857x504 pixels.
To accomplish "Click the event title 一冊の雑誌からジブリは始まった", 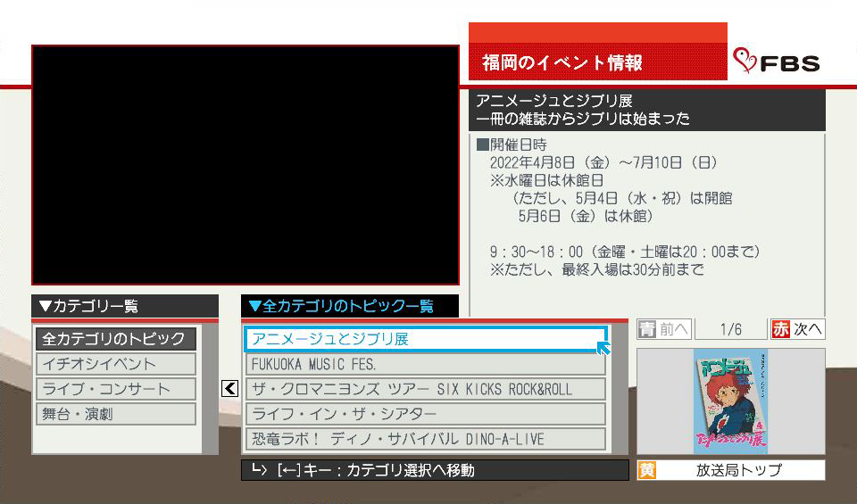I will [583, 119].
